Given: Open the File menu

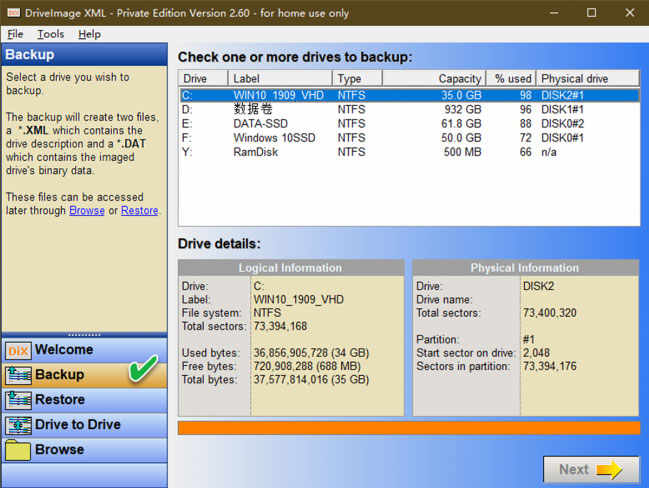Looking at the screenshot, I should [x=15, y=34].
